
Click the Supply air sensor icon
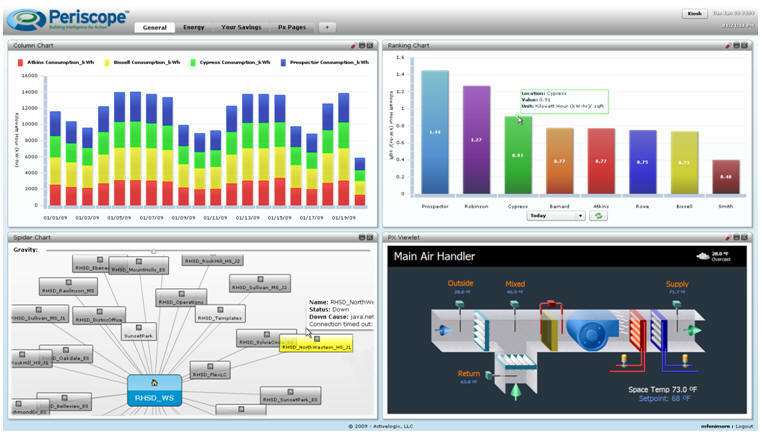pos(676,307)
